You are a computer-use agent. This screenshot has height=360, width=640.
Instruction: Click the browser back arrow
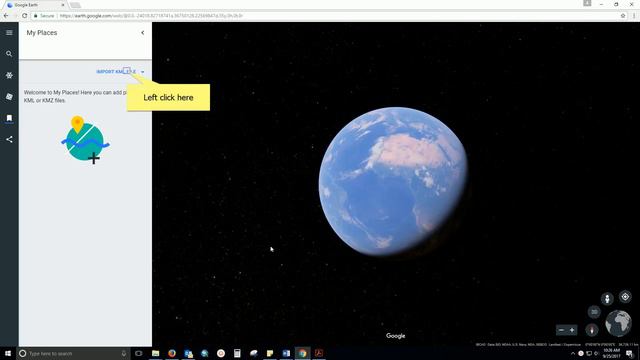click(x=6, y=16)
